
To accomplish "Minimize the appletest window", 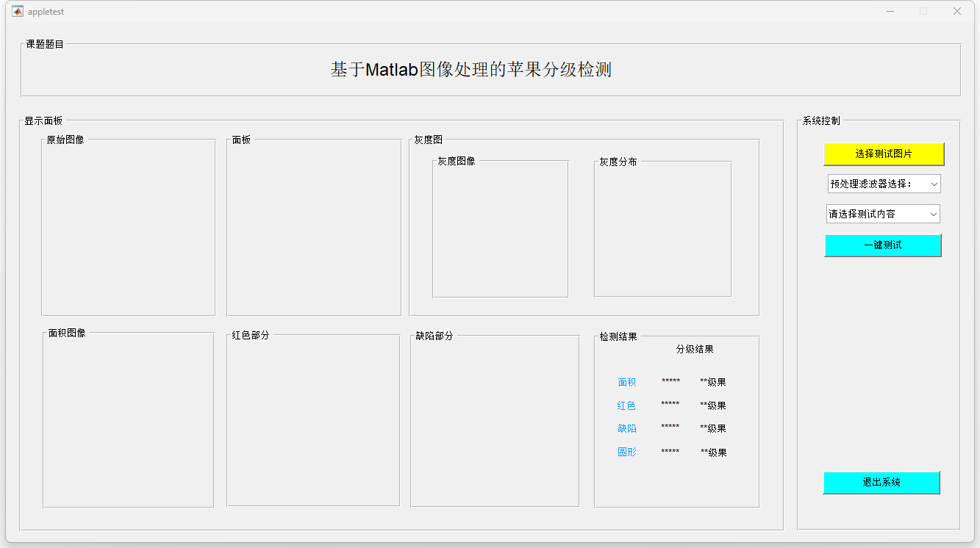I will pyautogui.click(x=890, y=11).
